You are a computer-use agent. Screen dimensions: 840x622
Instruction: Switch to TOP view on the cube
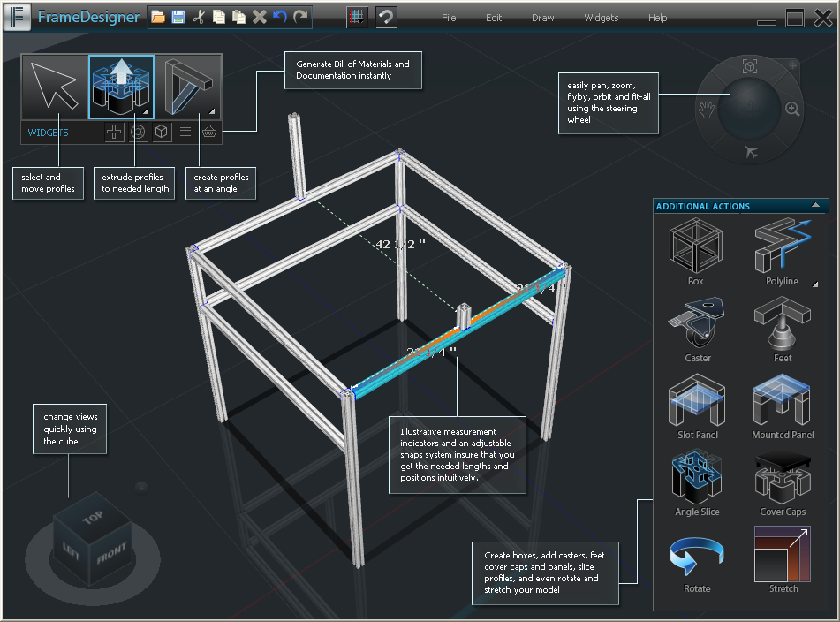coord(93,517)
